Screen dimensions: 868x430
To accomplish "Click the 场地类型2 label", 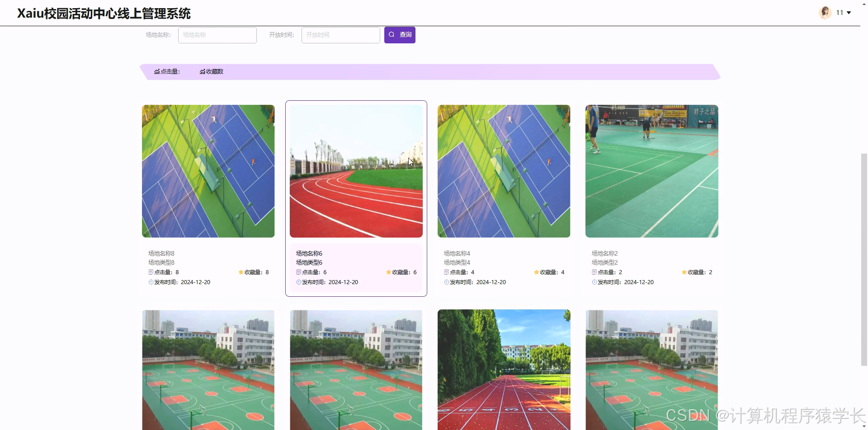I will [605, 262].
